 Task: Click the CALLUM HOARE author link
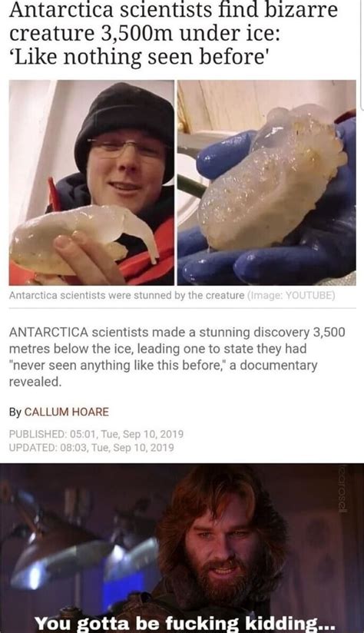click(x=67, y=412)
